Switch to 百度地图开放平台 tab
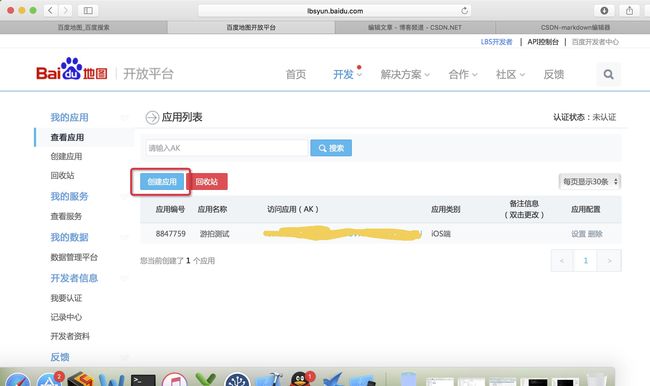 251,27
